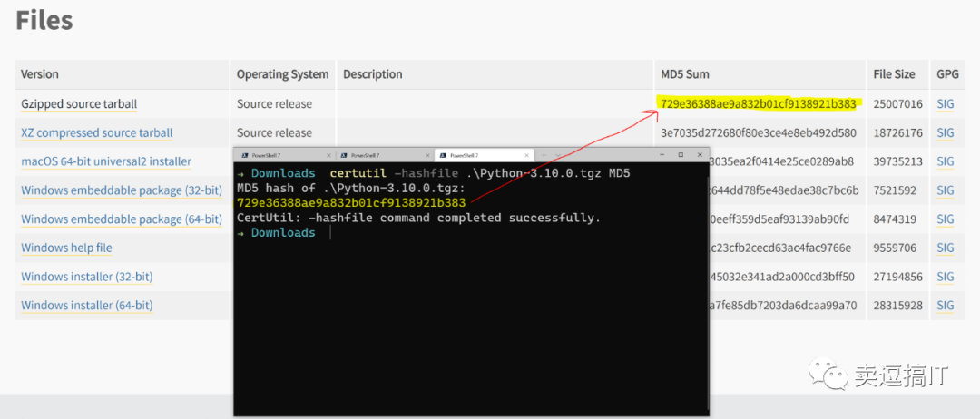Viewport: 980px width, 419px height.
Task: Click the GPG column header
Action: (947, 74)
